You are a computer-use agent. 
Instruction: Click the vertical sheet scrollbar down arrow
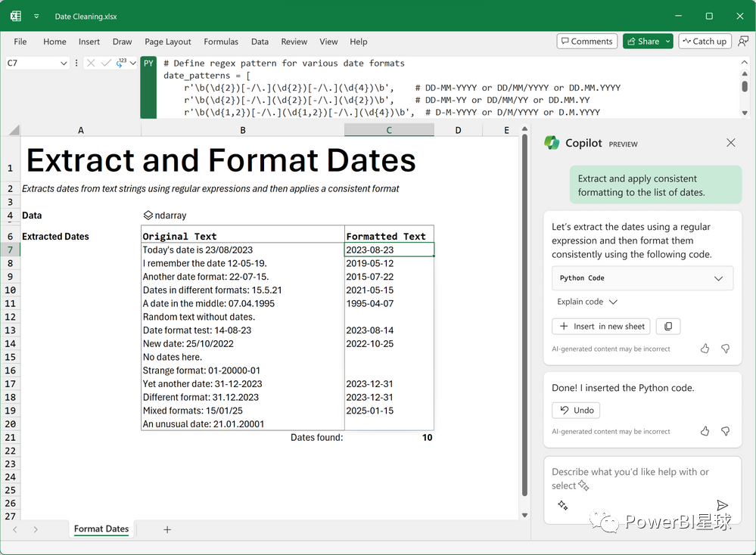524,515
